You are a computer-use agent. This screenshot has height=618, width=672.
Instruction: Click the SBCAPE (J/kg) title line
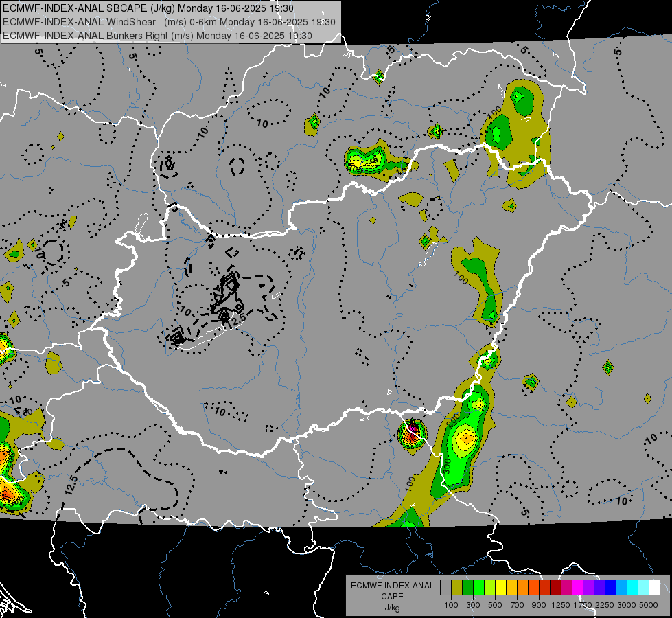(148, 8)
